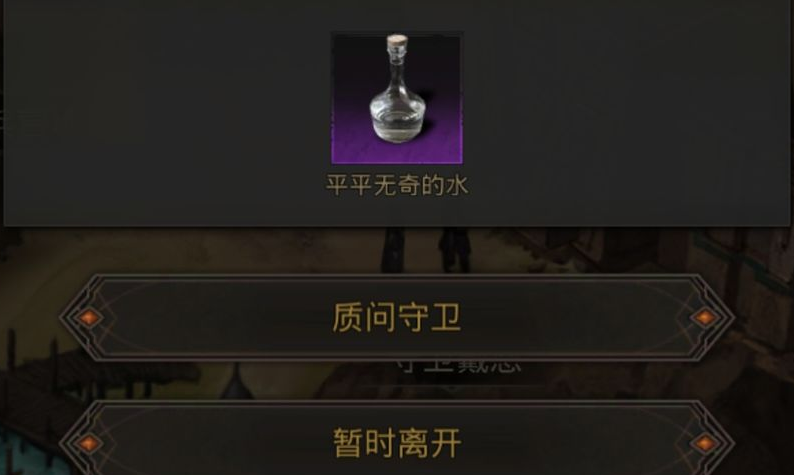794x475 pixels.
Task: Click the right orange diamond on 质问守卫
Action: coord(704,318)
